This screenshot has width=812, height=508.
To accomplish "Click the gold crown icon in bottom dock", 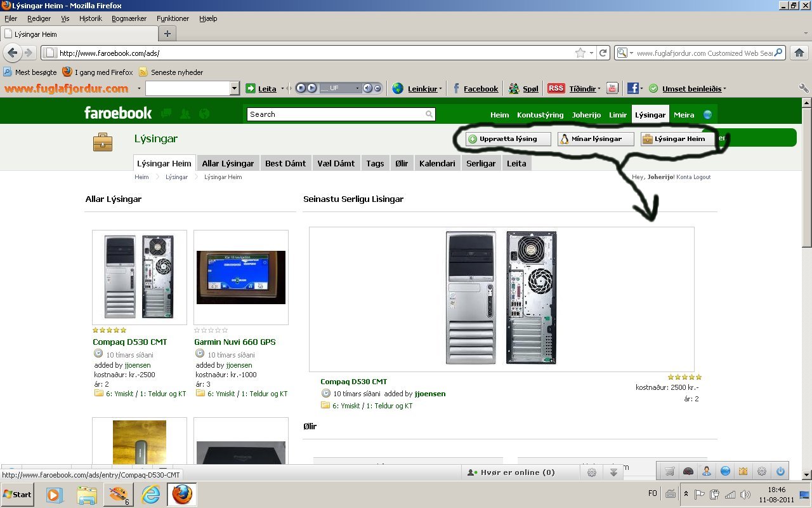I will [x=743, y=471].
